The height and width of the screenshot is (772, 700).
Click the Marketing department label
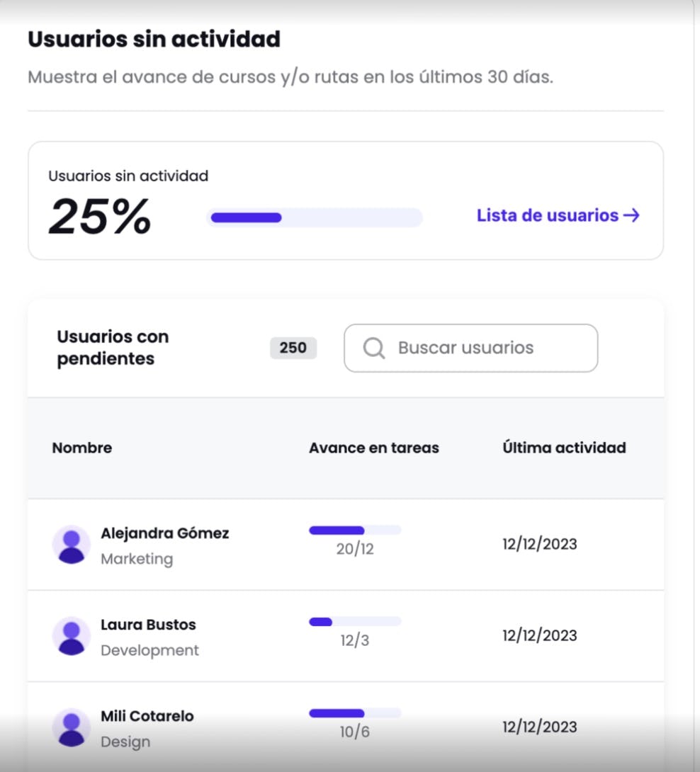coord(137,559)
